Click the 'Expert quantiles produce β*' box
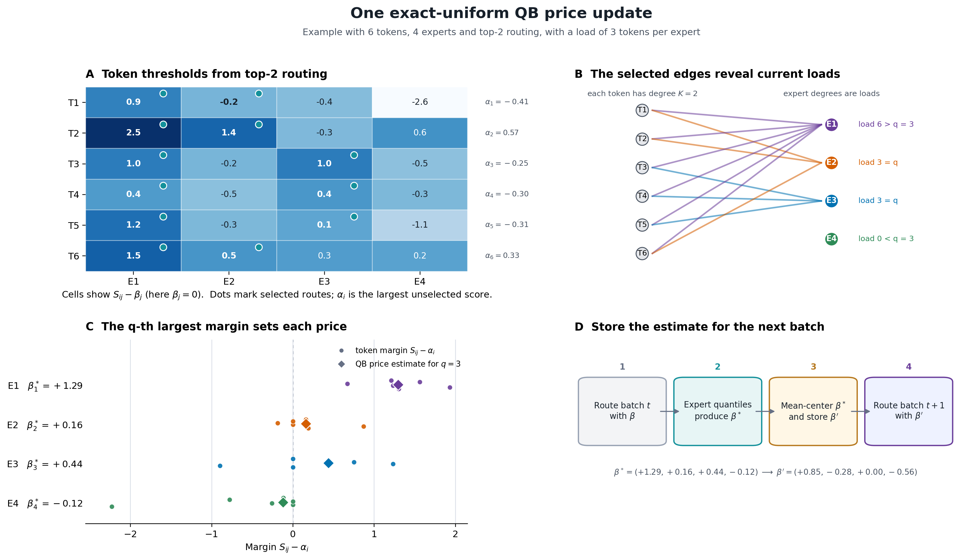The height and width of the screenshot is (560, 963). click(718, 411)
